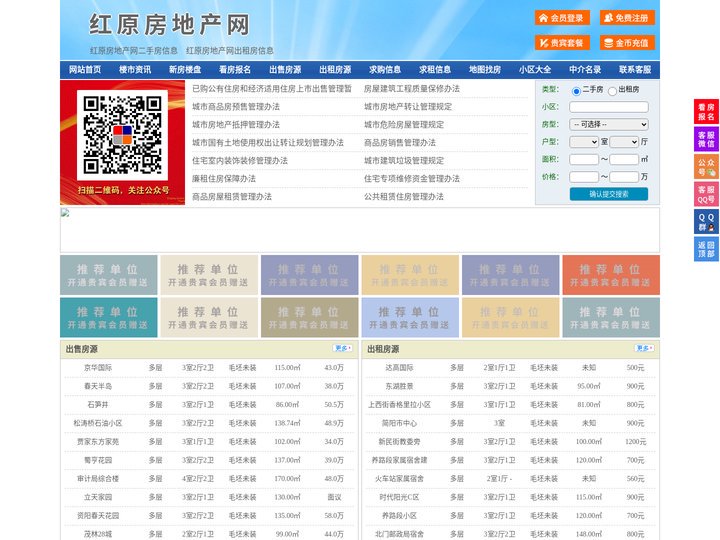Click 红原房地产网二手房信息 header link
Viewport: 720px width, 540px height.
134,51
